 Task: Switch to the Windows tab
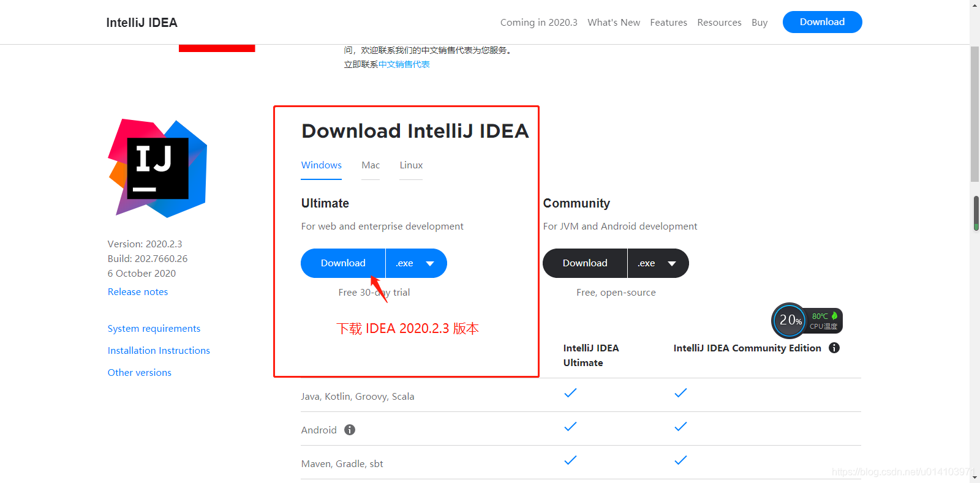pyautogui.click(x=321, y=165)
